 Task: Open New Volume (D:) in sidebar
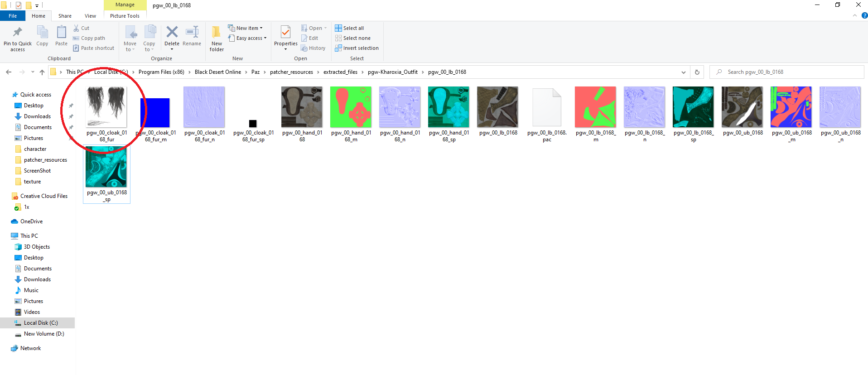43,334
